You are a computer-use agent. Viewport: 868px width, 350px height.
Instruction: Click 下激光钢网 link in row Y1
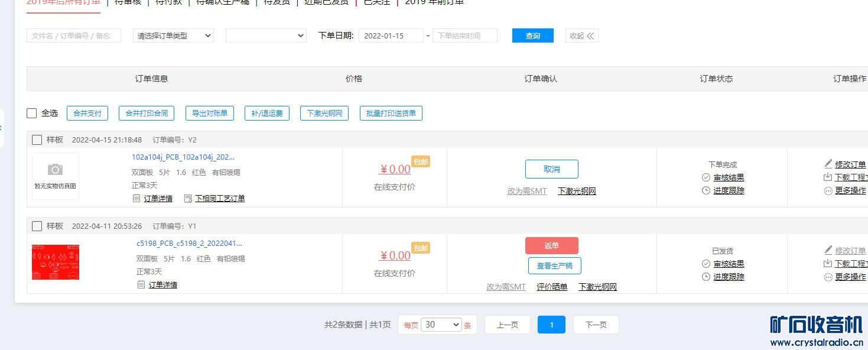click(598, 287)
